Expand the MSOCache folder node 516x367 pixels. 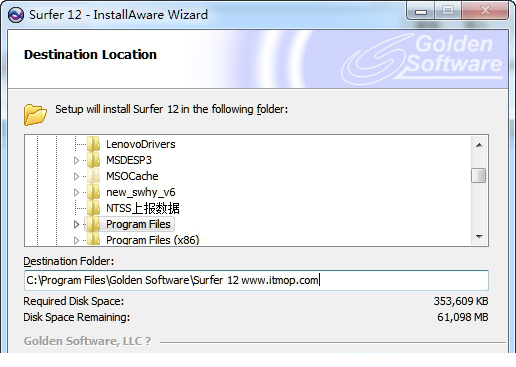(x=76, y=176)
